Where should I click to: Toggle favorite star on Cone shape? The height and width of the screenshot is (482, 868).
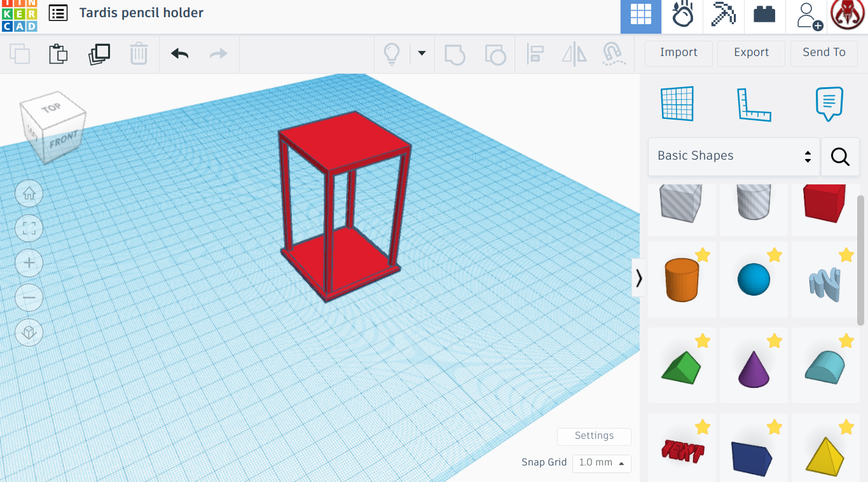775,341
